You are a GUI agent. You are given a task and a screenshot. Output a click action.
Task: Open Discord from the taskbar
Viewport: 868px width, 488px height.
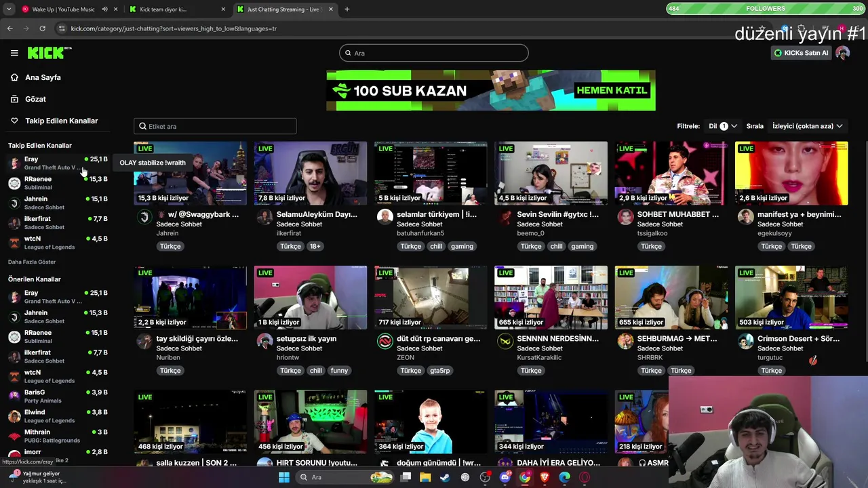505,477
